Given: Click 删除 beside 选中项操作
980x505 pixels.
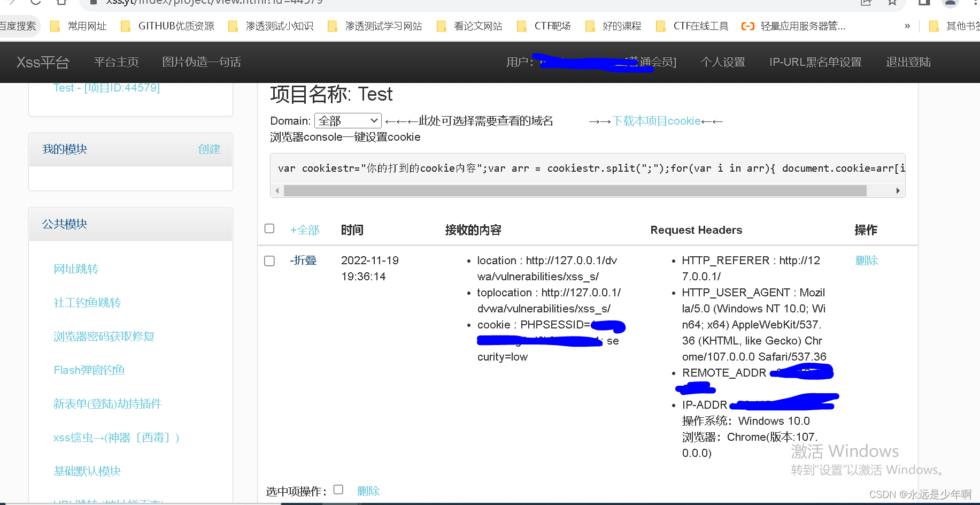Looking at the screenshot, I should [368, 491].
